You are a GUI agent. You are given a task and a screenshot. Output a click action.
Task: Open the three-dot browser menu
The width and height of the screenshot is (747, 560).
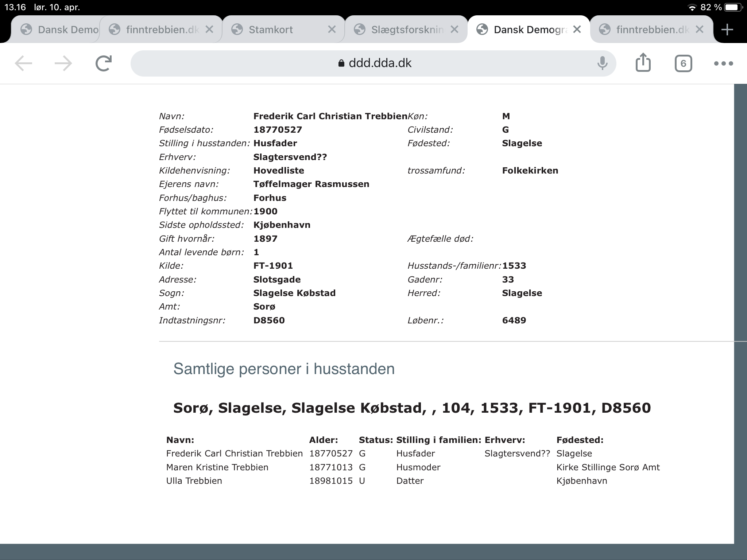tap(723, 63)
